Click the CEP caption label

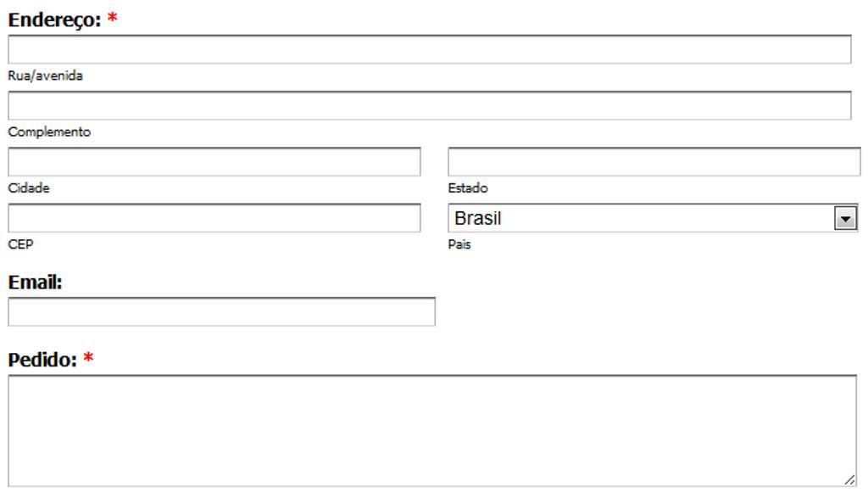(20, 244)
